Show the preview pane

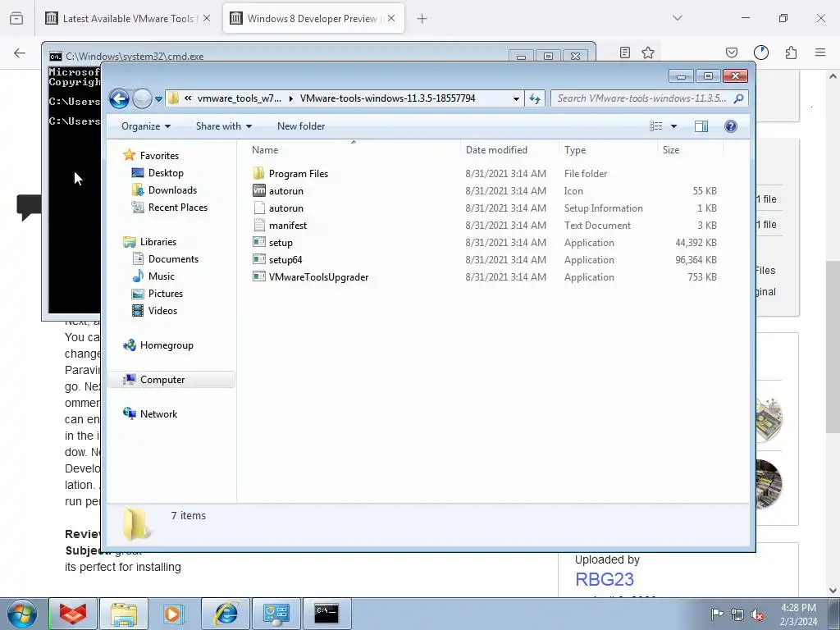point(701,126)
